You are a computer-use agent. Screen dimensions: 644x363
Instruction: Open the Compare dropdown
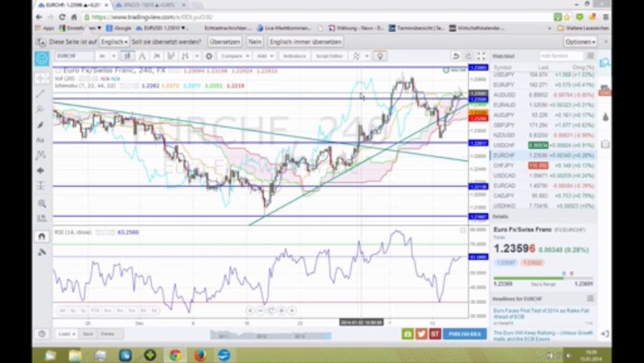point(234,56)
